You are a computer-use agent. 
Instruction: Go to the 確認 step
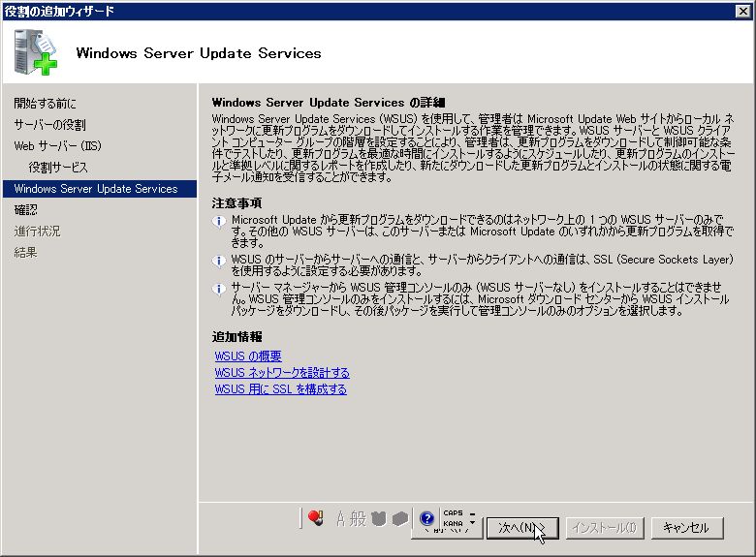(25, 210)
